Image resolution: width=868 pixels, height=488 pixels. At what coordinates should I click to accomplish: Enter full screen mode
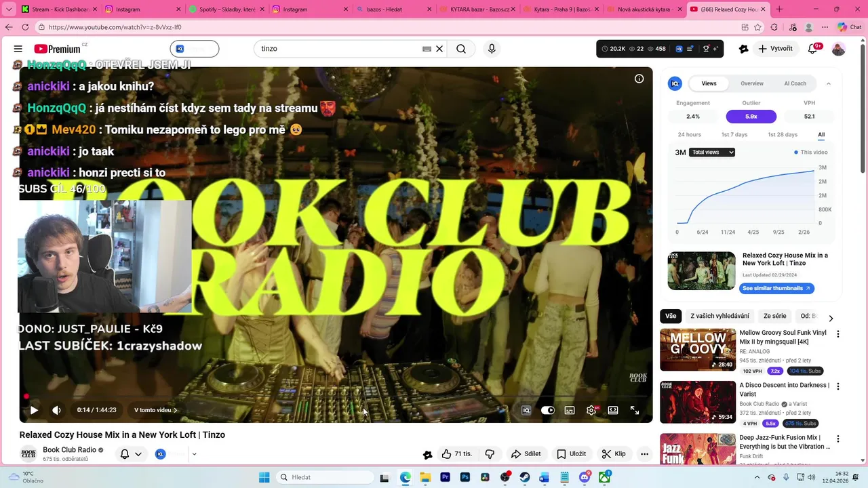click(x=635, y=410)
